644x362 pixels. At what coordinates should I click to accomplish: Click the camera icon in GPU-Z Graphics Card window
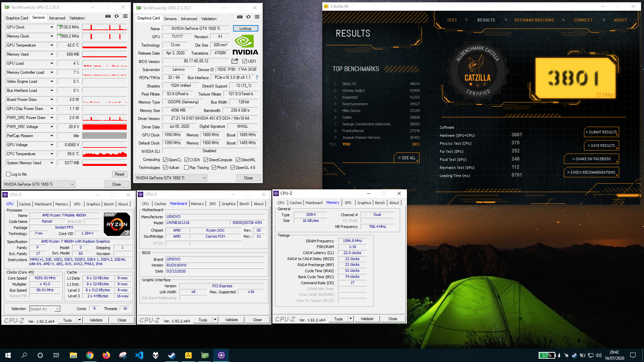[240, 17]
